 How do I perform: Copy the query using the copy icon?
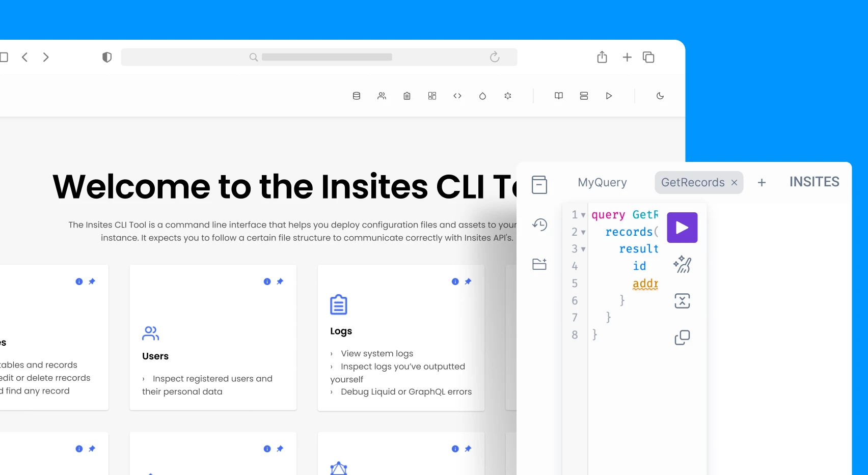(682, 338)
